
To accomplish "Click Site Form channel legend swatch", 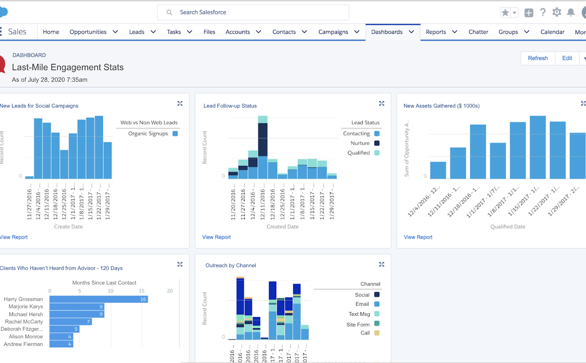I will click(x=377, y=324).
